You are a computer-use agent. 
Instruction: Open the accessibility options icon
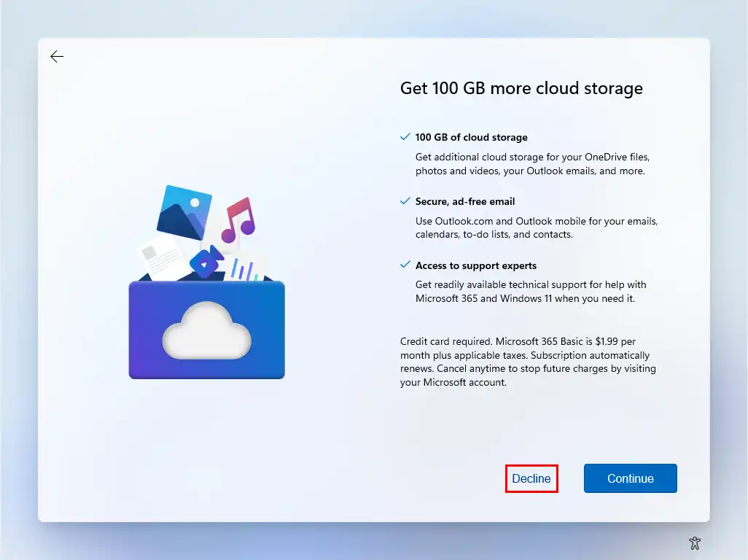click(x=695, y=542)
